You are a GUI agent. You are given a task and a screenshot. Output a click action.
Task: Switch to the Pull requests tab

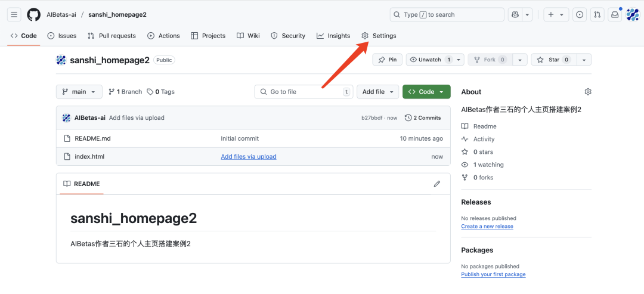112,36
